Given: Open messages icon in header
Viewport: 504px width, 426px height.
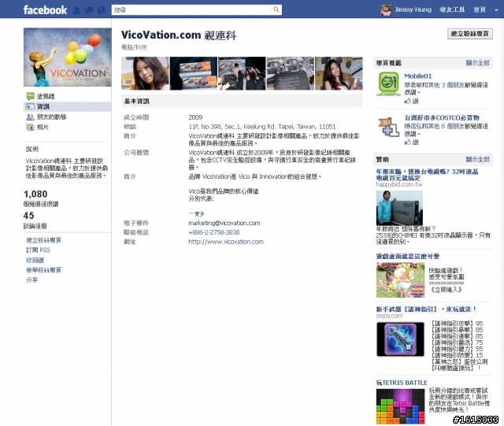Looking at the screenshot, I should [89, 10].
